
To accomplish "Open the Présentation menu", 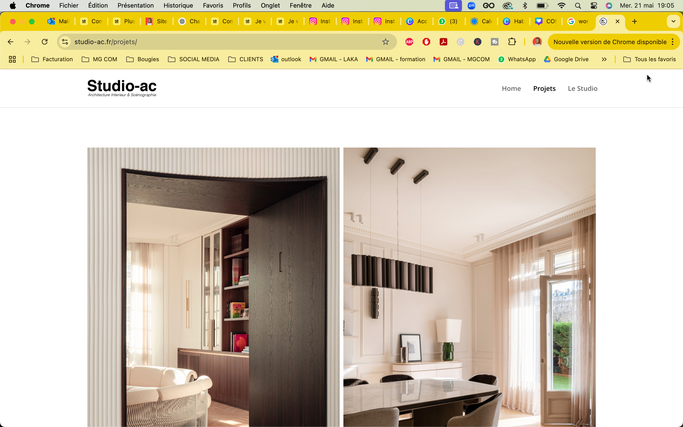I will [135, 6].
